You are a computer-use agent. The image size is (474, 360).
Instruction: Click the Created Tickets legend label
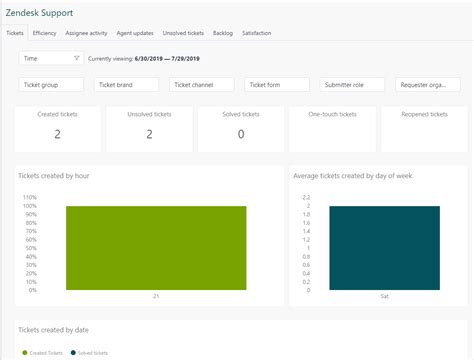coord(46,353)
